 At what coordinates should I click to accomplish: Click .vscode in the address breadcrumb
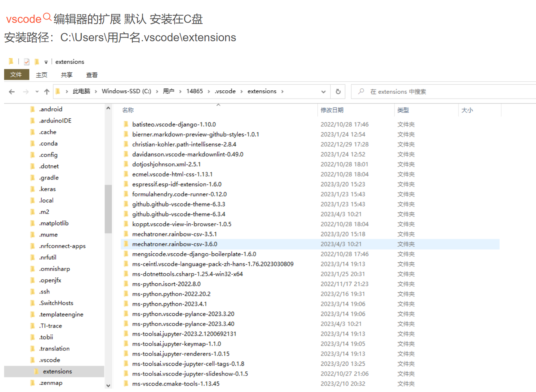[x=225, y=91]
